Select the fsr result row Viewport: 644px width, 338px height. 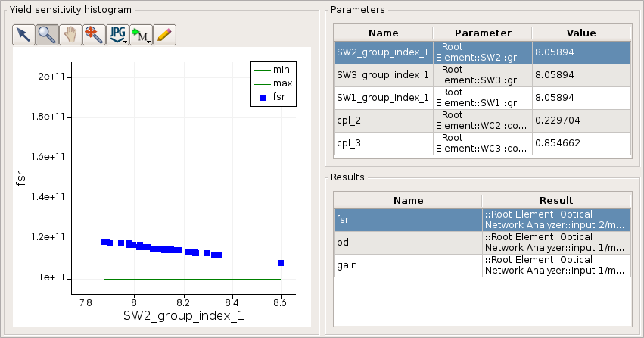coord(483,220)
